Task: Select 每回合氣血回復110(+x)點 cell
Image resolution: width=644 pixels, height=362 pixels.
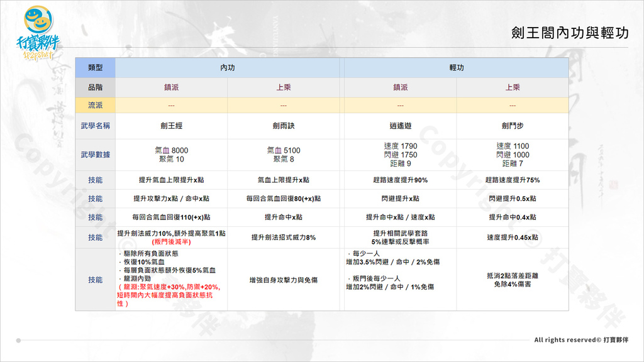Action: tap(171, 217)
